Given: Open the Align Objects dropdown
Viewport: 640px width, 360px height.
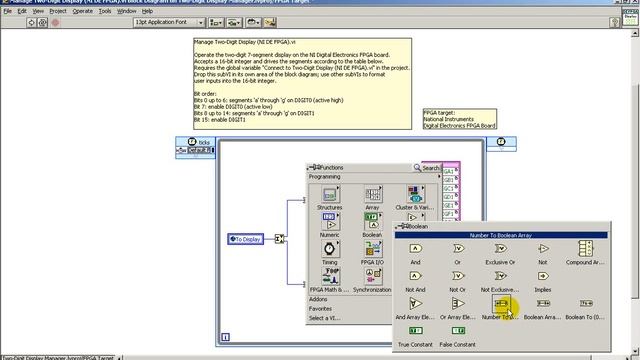Looking at the screenshot, I should (216, 22).
